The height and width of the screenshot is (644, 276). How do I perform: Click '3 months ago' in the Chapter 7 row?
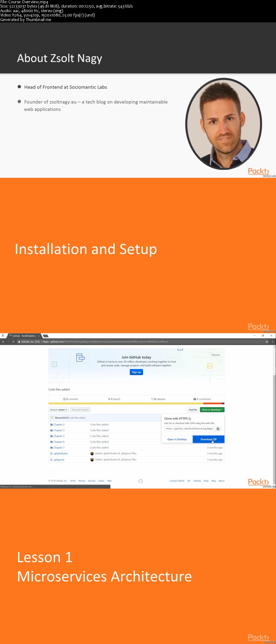point(215,448)
